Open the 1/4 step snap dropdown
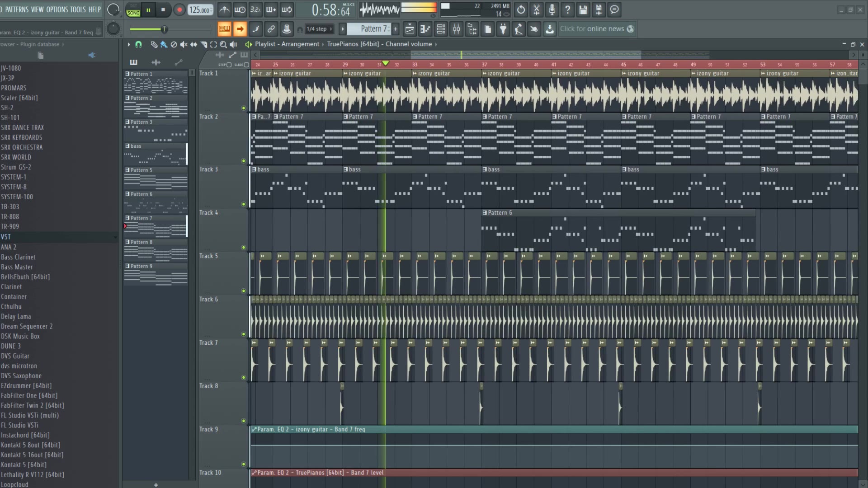The height and width of the screenshot is (488, 868). [319, 29]
